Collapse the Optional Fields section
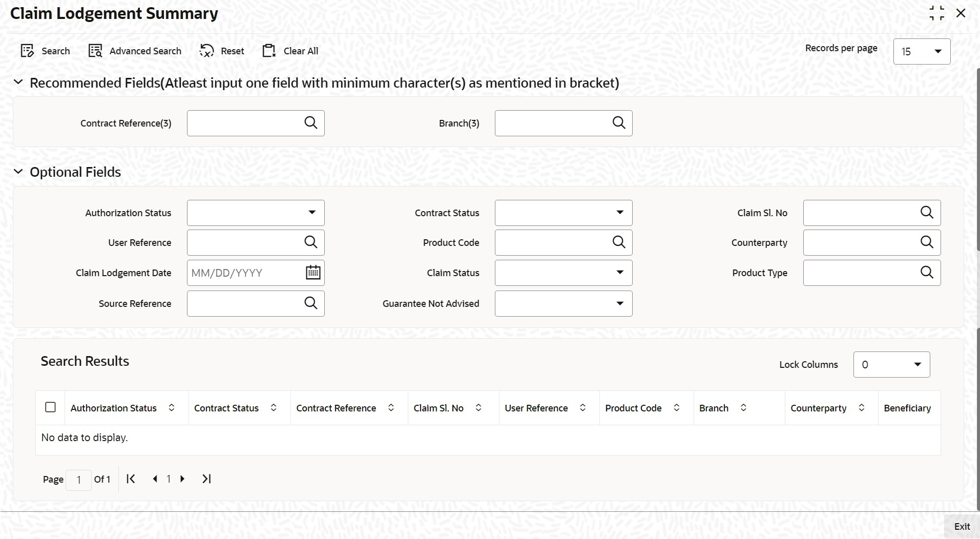Viewport: 980px width, 539px height. (18, 172)
